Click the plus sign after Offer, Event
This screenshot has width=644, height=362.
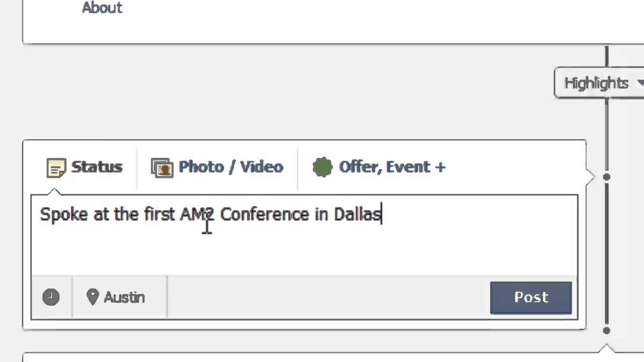point(440,167)
